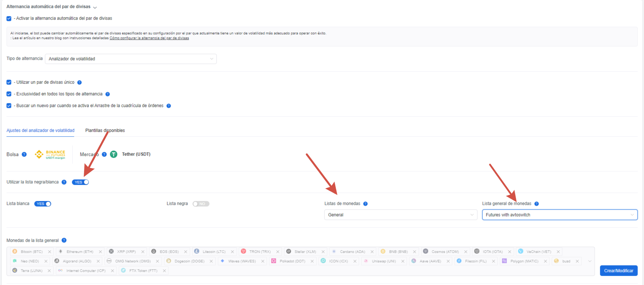
Task: Remove Polkadot (DOT) tag from coin list
Action: pyautogui.click(x=312, y=261)
